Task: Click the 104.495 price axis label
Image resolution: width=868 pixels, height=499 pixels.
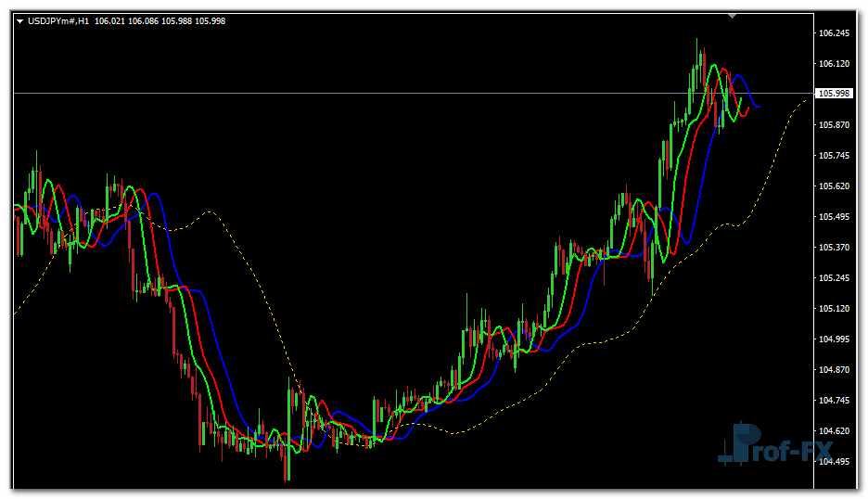Action: (x=835, y=462)
